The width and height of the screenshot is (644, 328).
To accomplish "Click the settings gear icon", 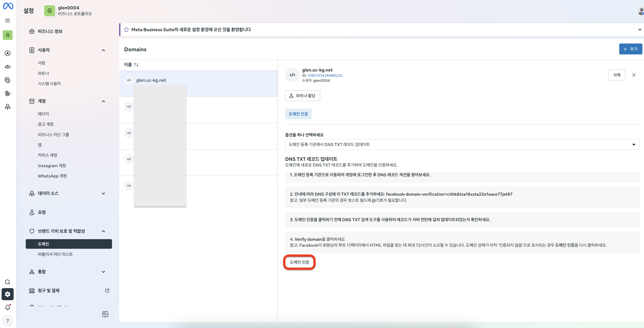I will [x=8, y=294].
